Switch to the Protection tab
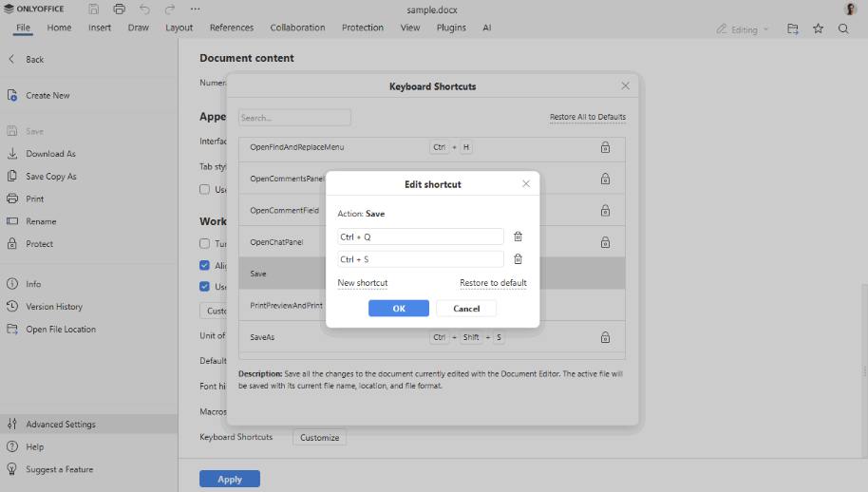The width and height of the screenshot is (868, 492). (363, 28)
